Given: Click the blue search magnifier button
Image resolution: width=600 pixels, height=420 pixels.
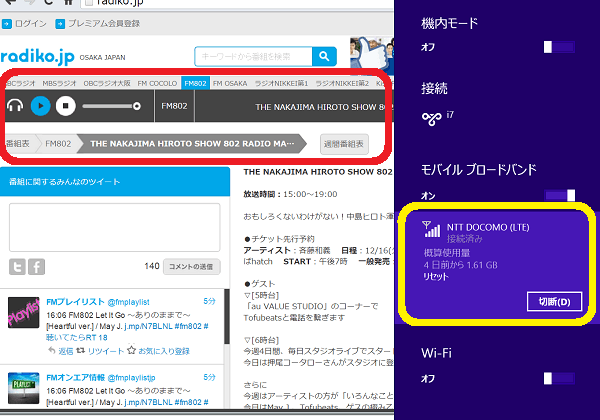Looking at the screenshot, I should tap(324, 57).
